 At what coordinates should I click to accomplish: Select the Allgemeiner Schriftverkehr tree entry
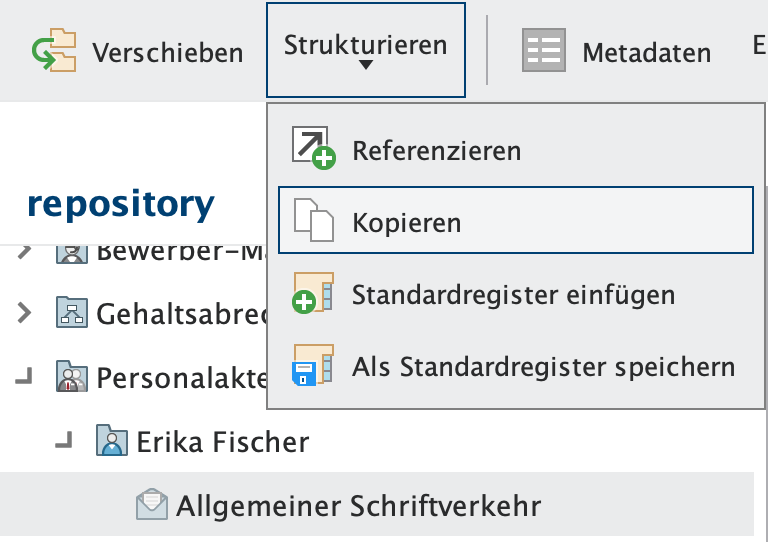pyautogui.click(x=358, y=505)
